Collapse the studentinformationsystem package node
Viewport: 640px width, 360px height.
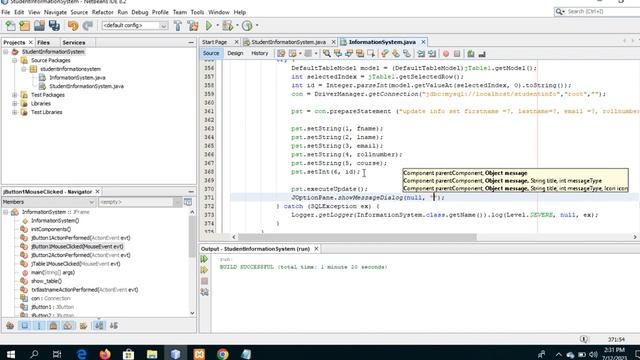click(24, 69)
